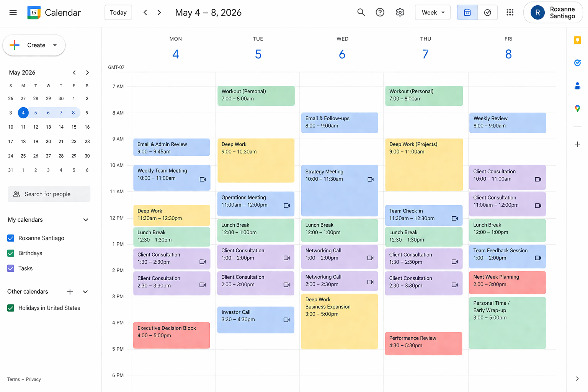The image size is (588, 392).
Task: Open Google Tasks in side panel
Action: pos(577,63)
